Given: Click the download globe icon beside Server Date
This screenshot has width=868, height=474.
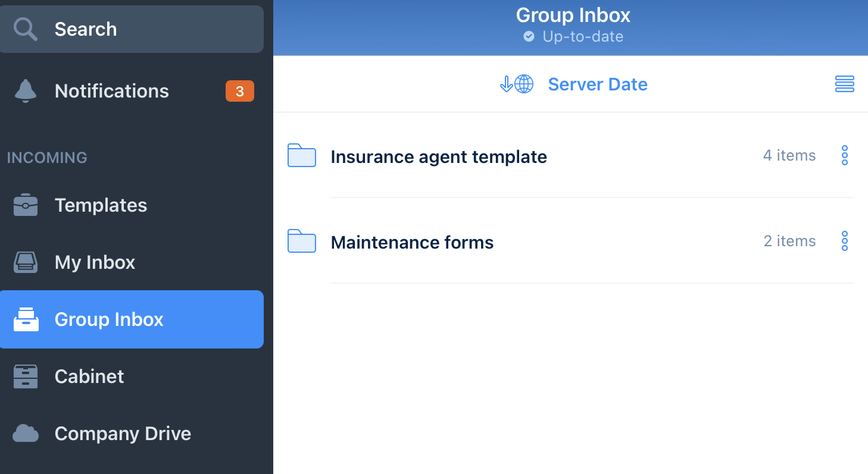Looking at the screenshot, I should pyautogui.click(x=516, y=84).
